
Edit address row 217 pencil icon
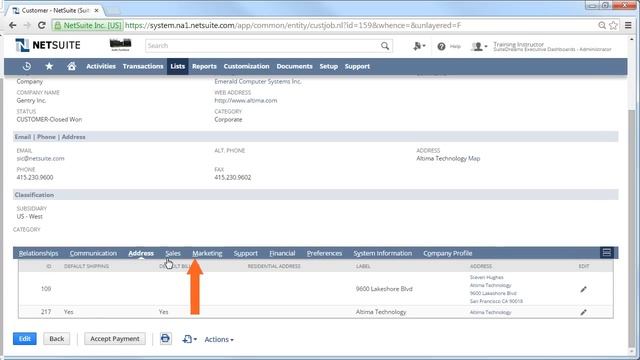click(x=583, y=312)
